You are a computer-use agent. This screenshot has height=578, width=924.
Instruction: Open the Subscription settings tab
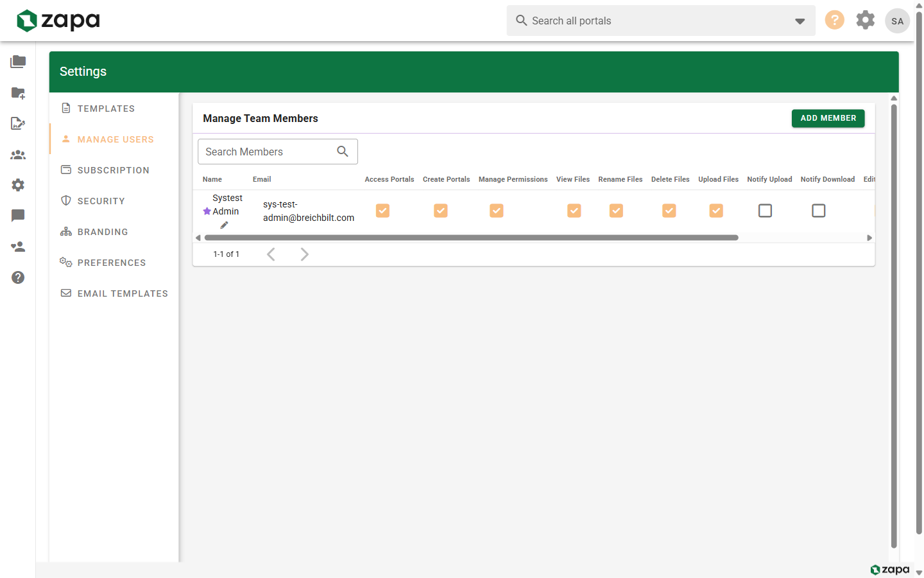[x=113, y=170]
